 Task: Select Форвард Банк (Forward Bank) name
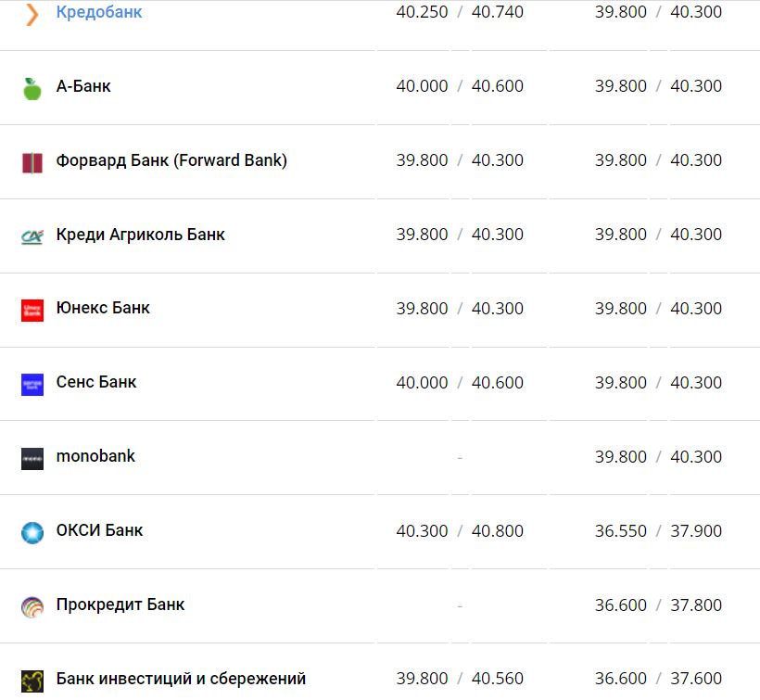(171, 160)
